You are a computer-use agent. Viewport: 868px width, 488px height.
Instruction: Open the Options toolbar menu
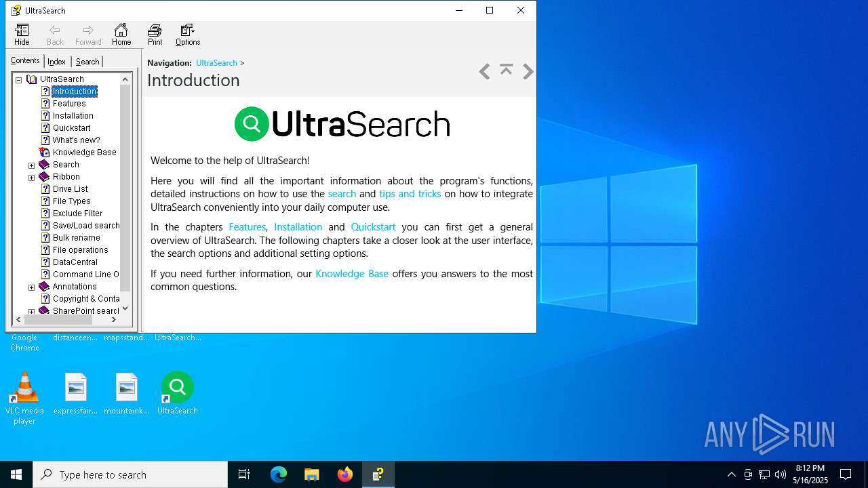point(188,35)
